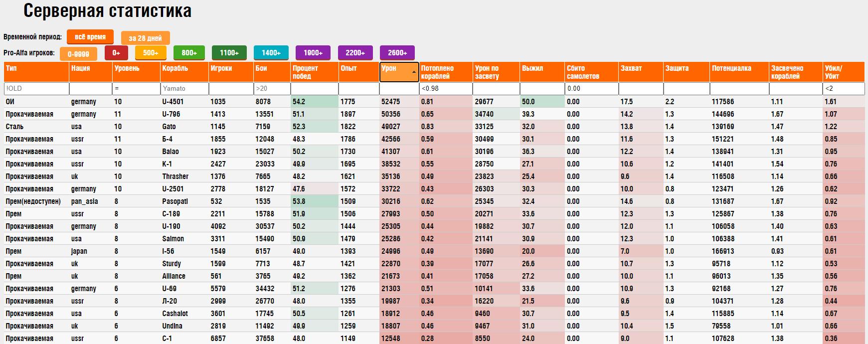The image size is (868, 344).
Task: Filter players by Pro-Alfa 2200+
Action: pyautogui.click(x=355, y=52)
